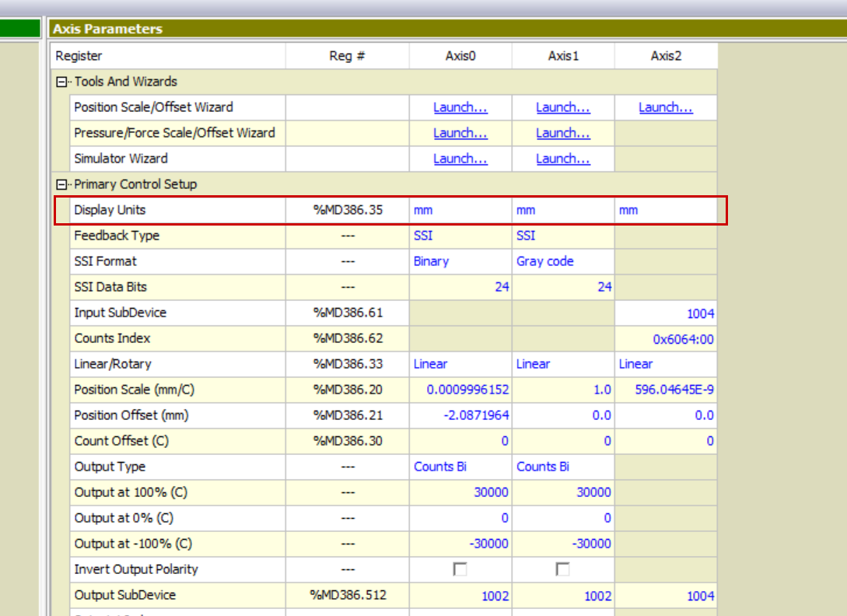
Task: Launch Position Scale/Offset Wizard for Axis2
Action: click(x=666, y=107)
